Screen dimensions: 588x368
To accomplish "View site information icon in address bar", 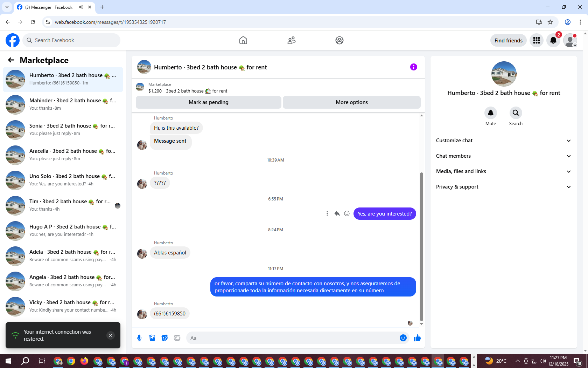I will 48,22.
